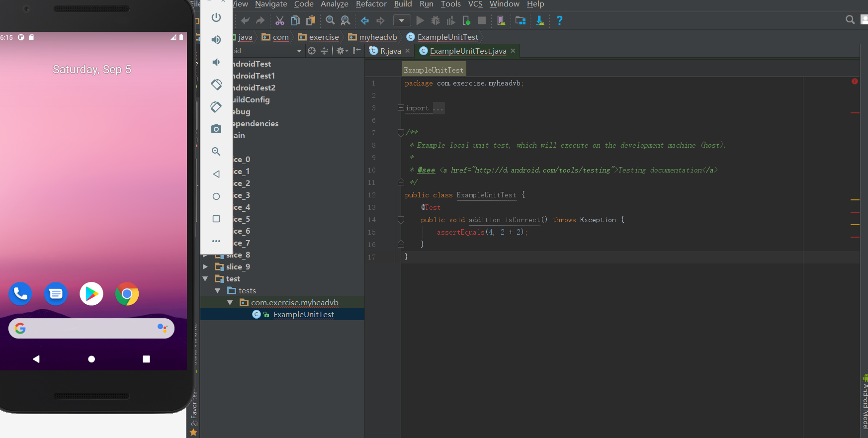The image size is (868, 438).
Task: Click the collapse all icon in project panel
Action: (x=324, y=51)
